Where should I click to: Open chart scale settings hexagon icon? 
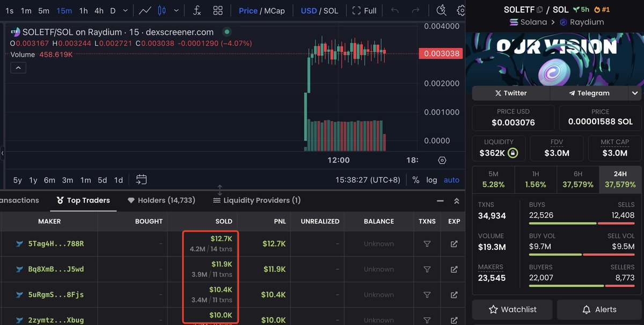442,160
